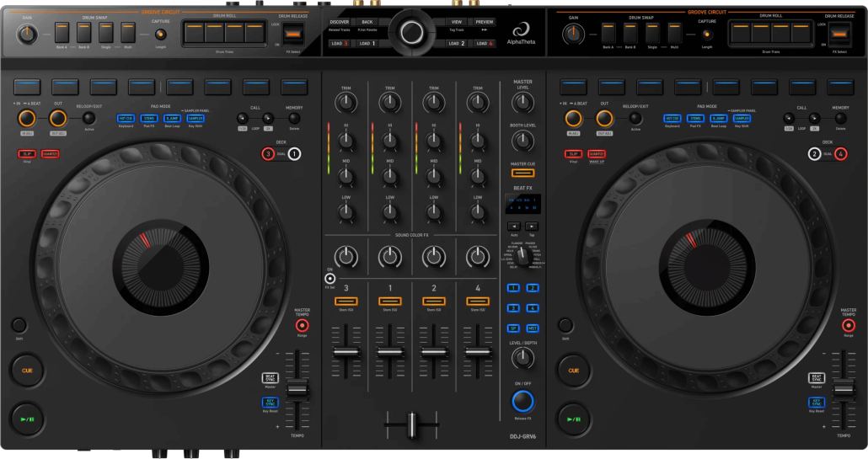The width and height of the screenshot is (868, 459).
Task: Click the left deck loop IN button
Action: pos(28,118)
